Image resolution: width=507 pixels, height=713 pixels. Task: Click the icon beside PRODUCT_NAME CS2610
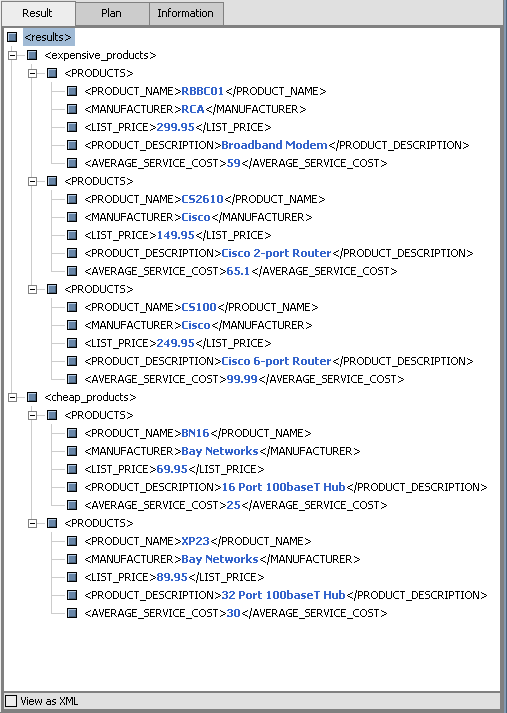[x=72, y=199]
